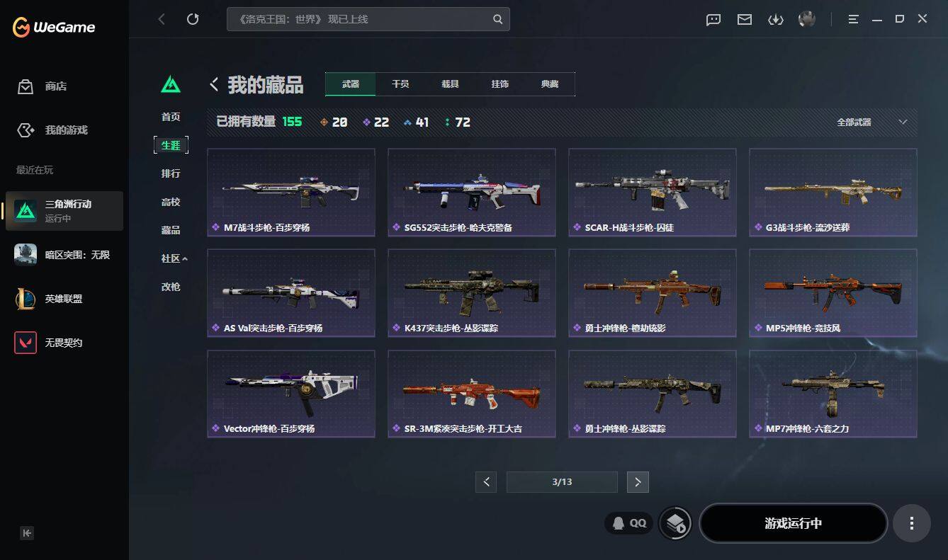Open the hamburger menu in title bar
The image size is (948, 560).
pyautogui.click(x=853, y=19)
